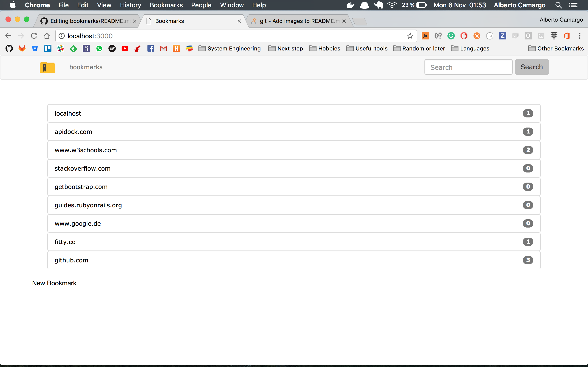The height and width of the screenshot is (367, 588).
Task: Click the Search button
Action: (x=531, y=67)
